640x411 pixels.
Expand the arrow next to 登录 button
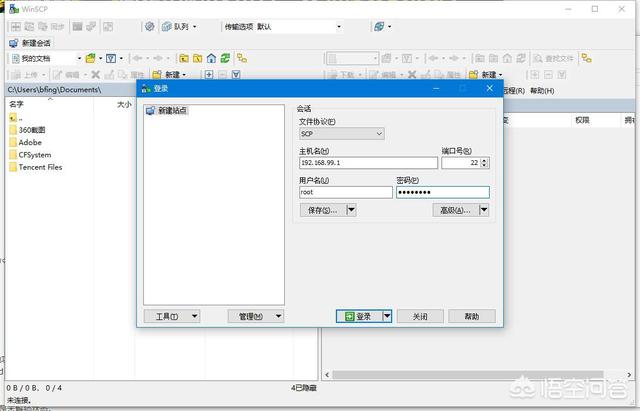coord(387,316)
